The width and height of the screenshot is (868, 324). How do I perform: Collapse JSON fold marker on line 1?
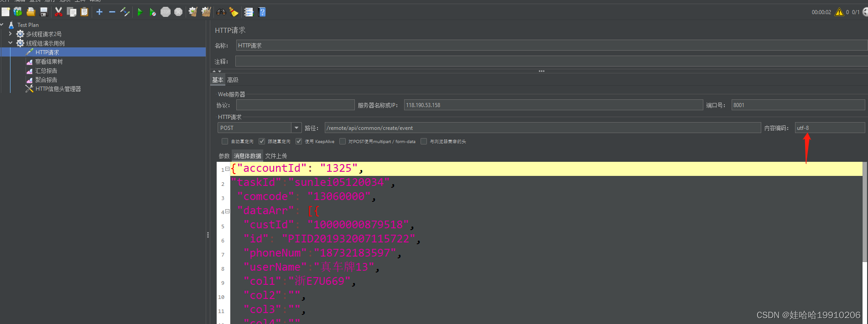click(227, 169)
